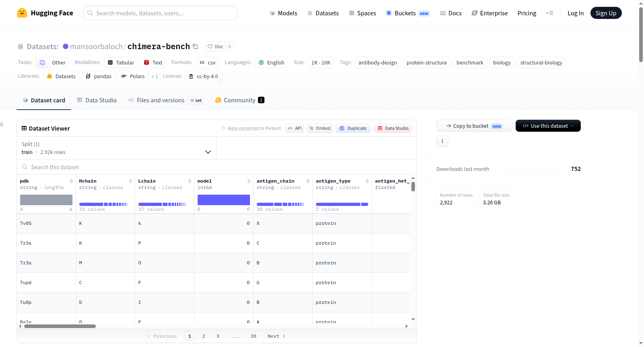
Task: Open Docs in the top navigation
Action: [x=450, y=13]
